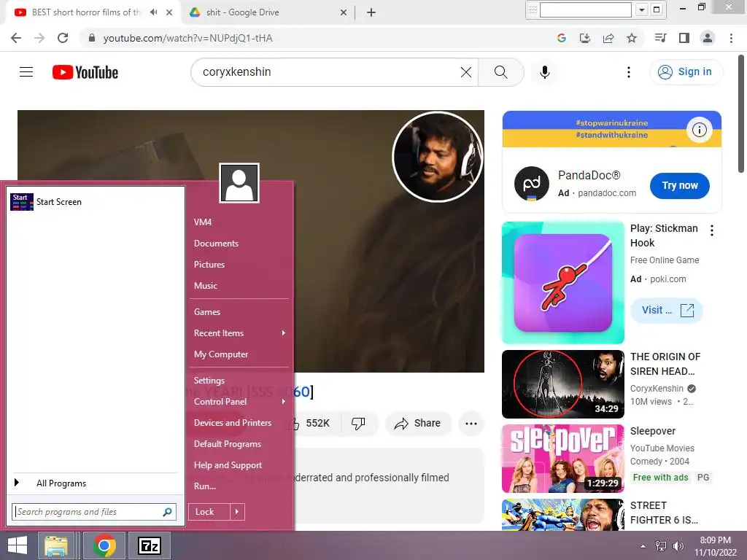Click the Share button under video

tap(418, 423)
